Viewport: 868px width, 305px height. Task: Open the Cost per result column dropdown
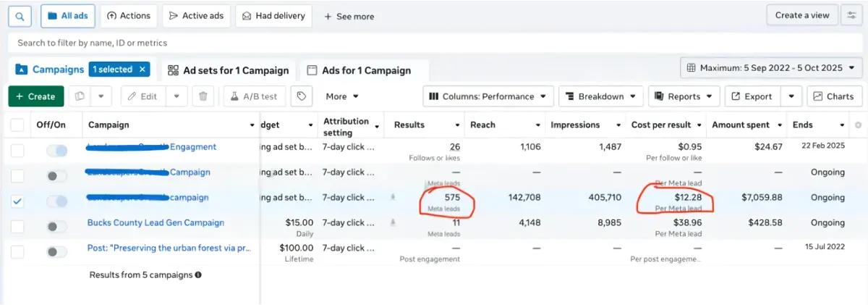tap(699, 125)
